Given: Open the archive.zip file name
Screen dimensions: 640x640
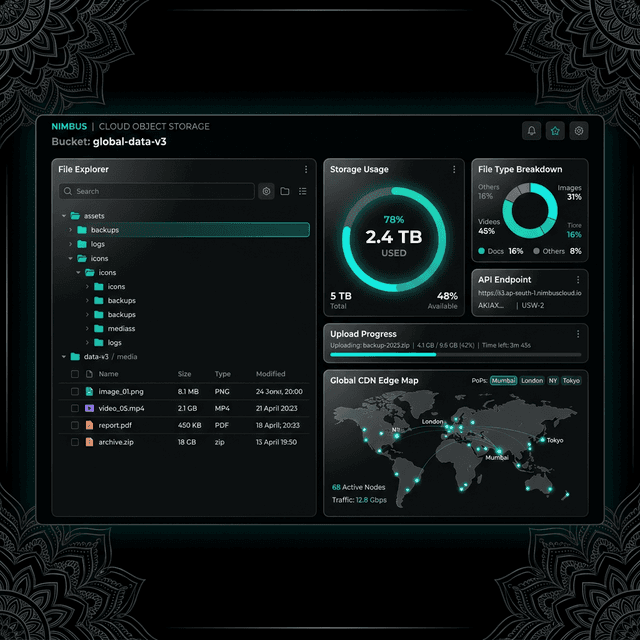Looking at the screenshot, I should click(x=116, y=442).
